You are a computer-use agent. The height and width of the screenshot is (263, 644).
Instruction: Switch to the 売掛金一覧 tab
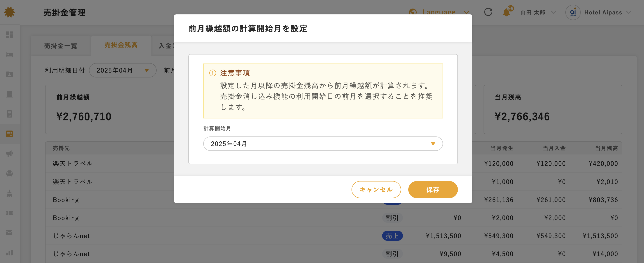pyautogui.click(x=60, y=46)
